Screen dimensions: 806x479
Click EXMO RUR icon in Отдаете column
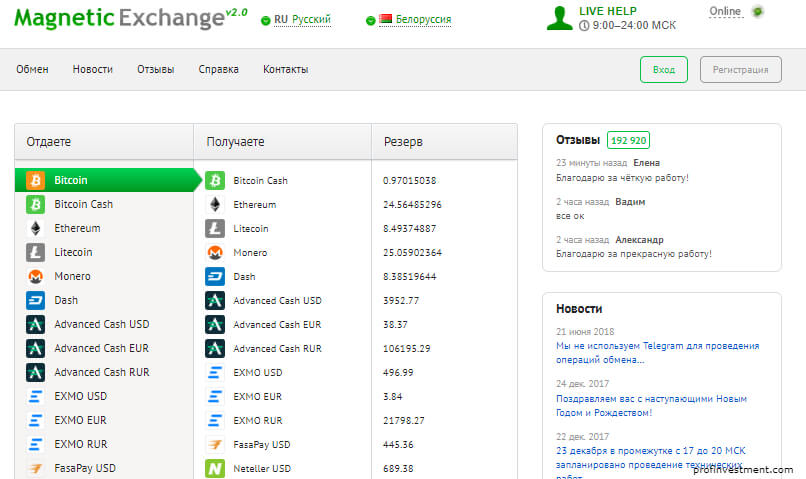click(35, 444)
